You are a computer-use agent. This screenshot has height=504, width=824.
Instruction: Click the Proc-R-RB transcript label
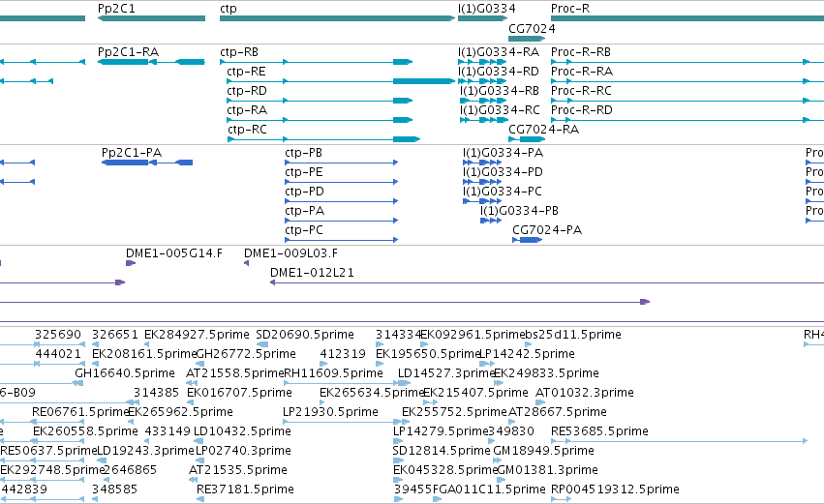pos(581,52)
